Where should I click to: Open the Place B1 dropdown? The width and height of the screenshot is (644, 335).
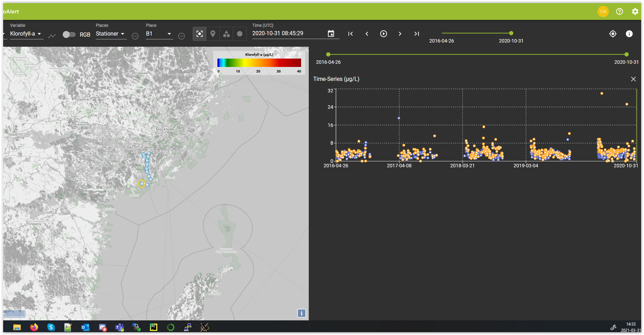click(159, 34)
